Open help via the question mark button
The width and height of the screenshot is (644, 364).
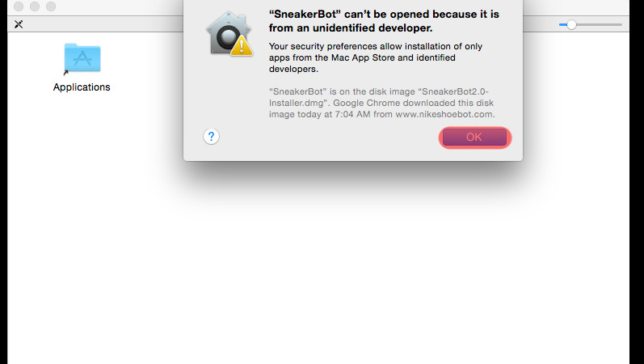(x=211, y=136)
